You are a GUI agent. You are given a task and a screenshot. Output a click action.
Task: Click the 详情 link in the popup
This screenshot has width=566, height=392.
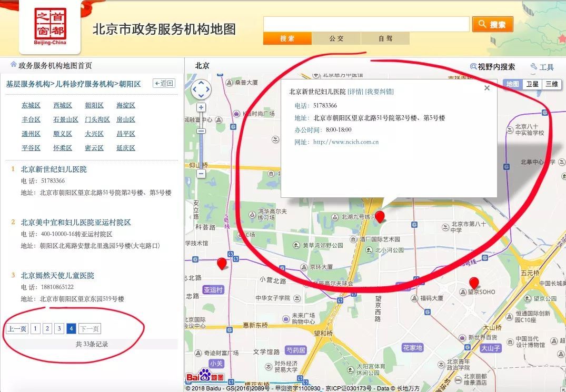[355, 92]
